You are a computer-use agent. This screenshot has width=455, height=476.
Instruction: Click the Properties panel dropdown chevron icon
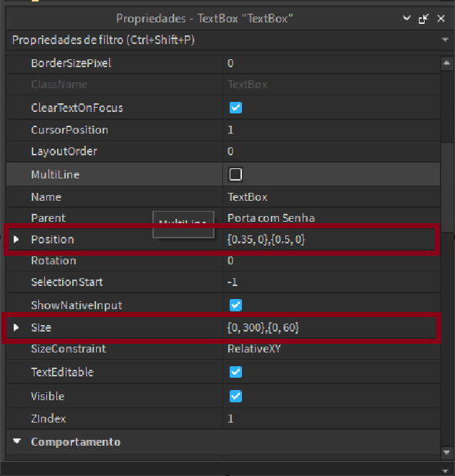(407, 18)
